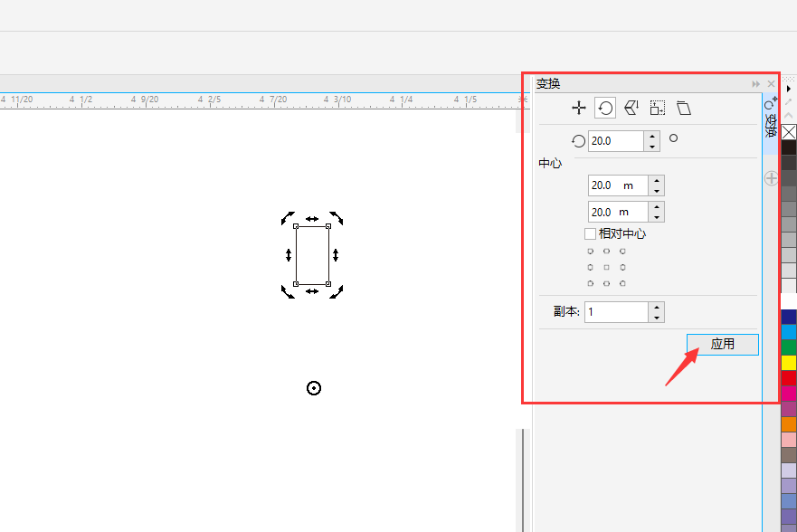Increase the second 中心 value with up arrow
This screenshot has width=797, height=532.
[x=657, y=207]
